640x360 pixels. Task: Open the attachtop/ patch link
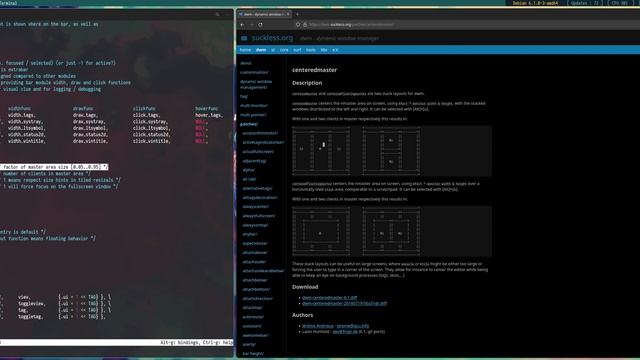(252, 307)
